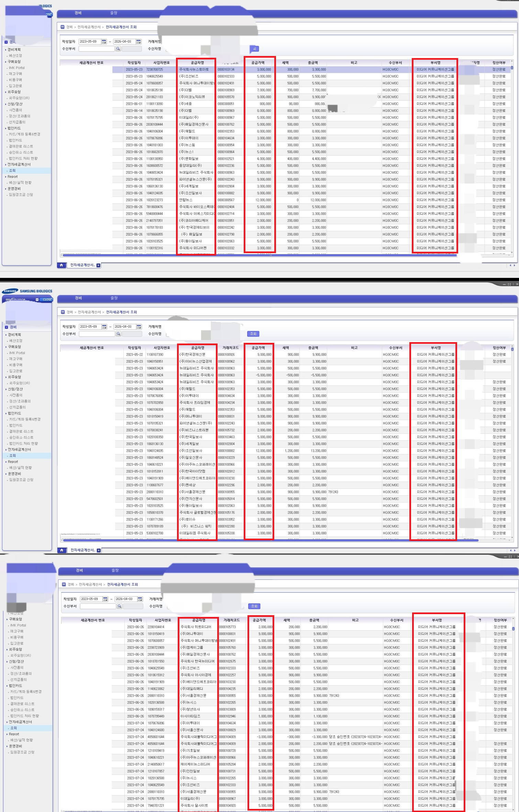
Task: Open the 2026-04-03 end-date calendar in the bottom window
Action: [140, 599]
